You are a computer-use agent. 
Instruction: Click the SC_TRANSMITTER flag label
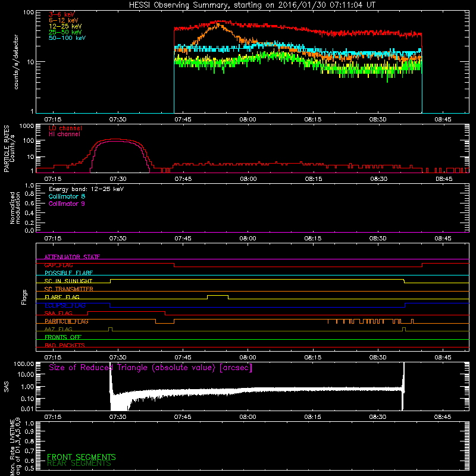[68, 289]
